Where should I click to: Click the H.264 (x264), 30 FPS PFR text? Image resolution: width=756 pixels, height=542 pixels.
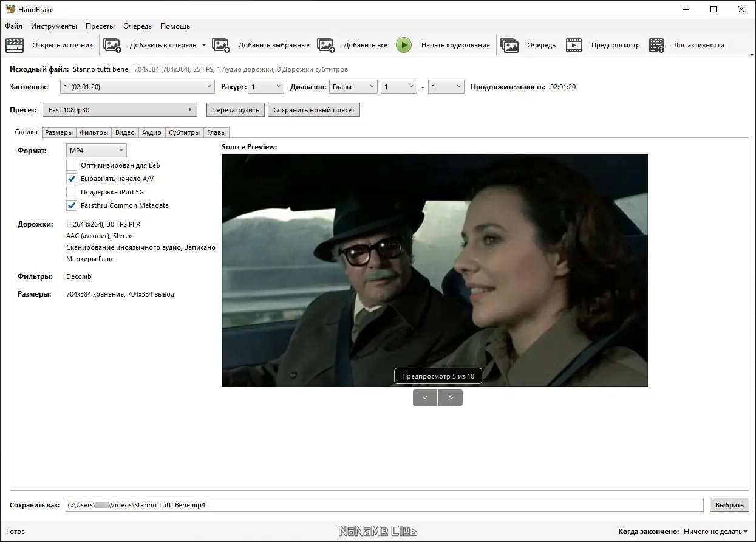pyautogui.click(x=103, y=224)
